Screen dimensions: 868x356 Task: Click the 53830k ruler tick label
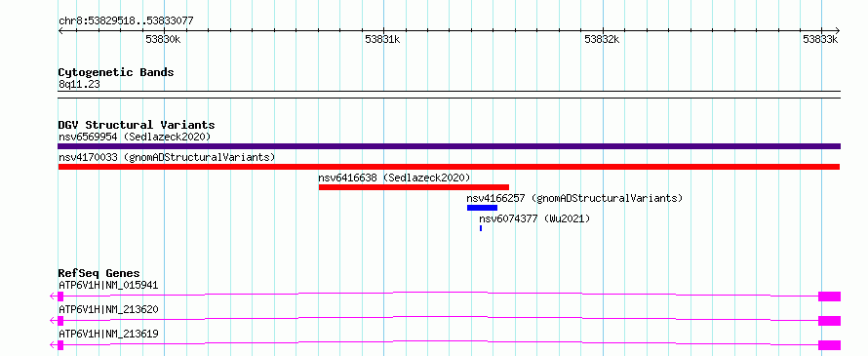[x=163, y=39]
